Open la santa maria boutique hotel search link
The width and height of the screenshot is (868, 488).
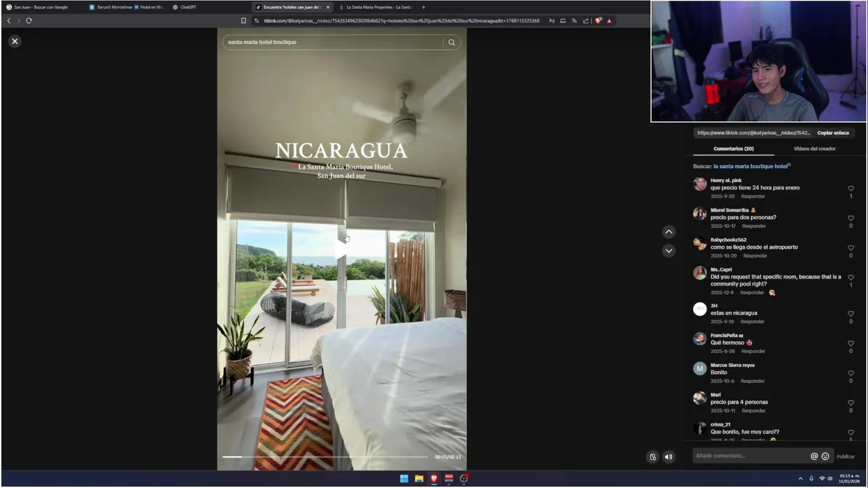coord(751,166)
